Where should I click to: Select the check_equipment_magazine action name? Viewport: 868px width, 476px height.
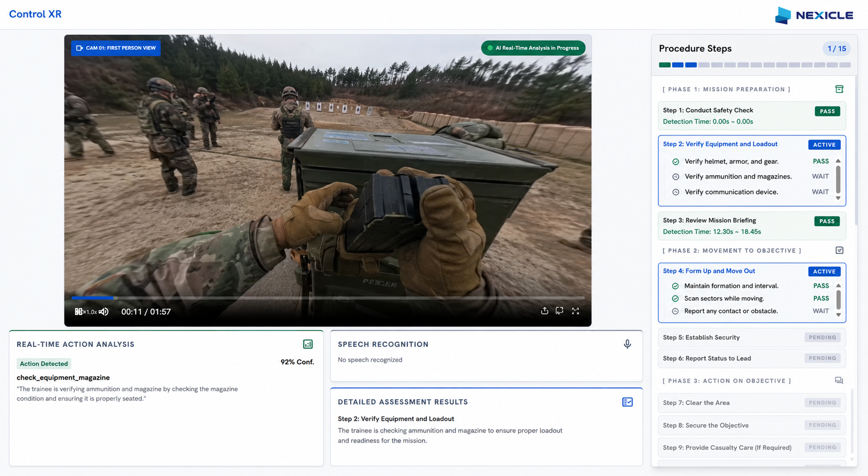click(x=63, y=378)
